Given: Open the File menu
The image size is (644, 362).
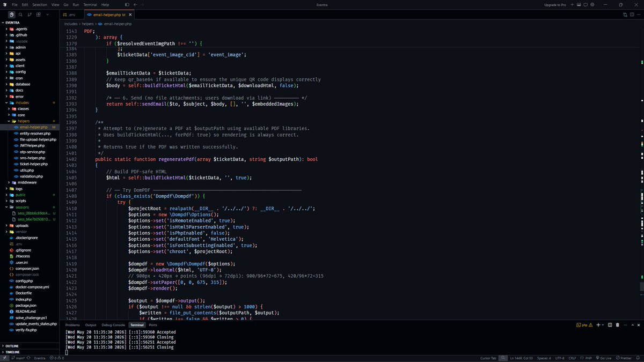Looking at the screenshot, I should [x=15, y=4].
